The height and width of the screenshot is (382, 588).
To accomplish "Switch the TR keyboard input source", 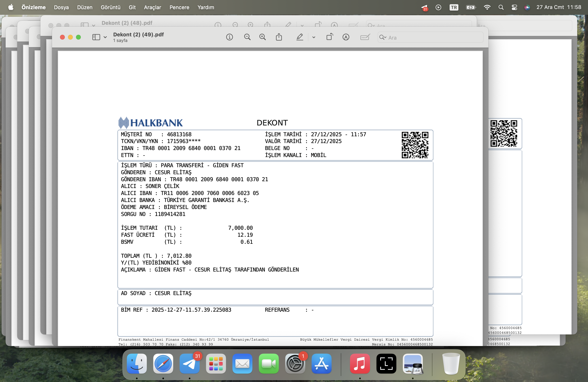I will pos(454,7).
